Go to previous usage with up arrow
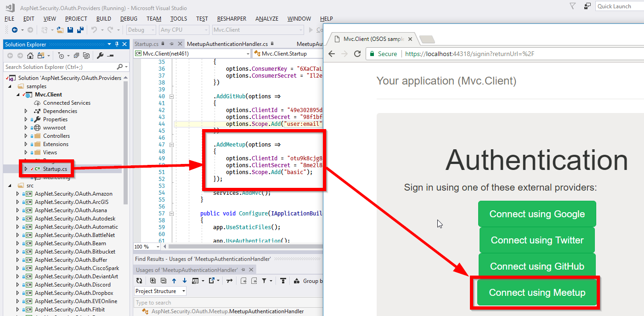The image size is (644, 316). 174,281
